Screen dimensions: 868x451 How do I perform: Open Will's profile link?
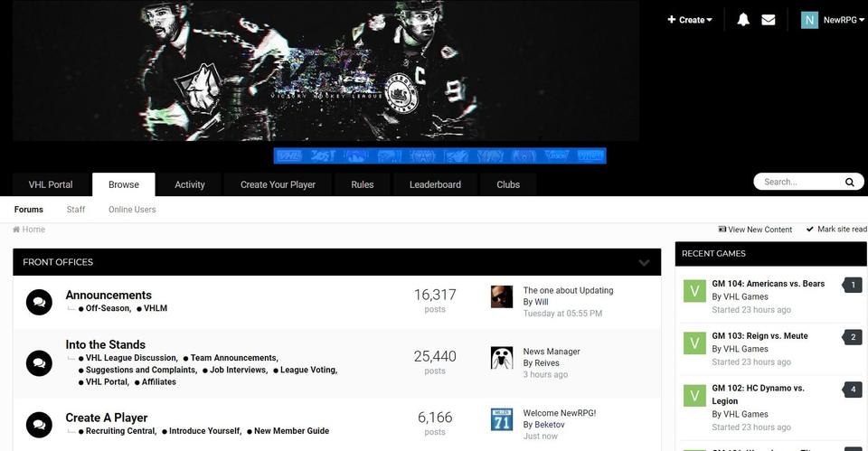point(542,302)
